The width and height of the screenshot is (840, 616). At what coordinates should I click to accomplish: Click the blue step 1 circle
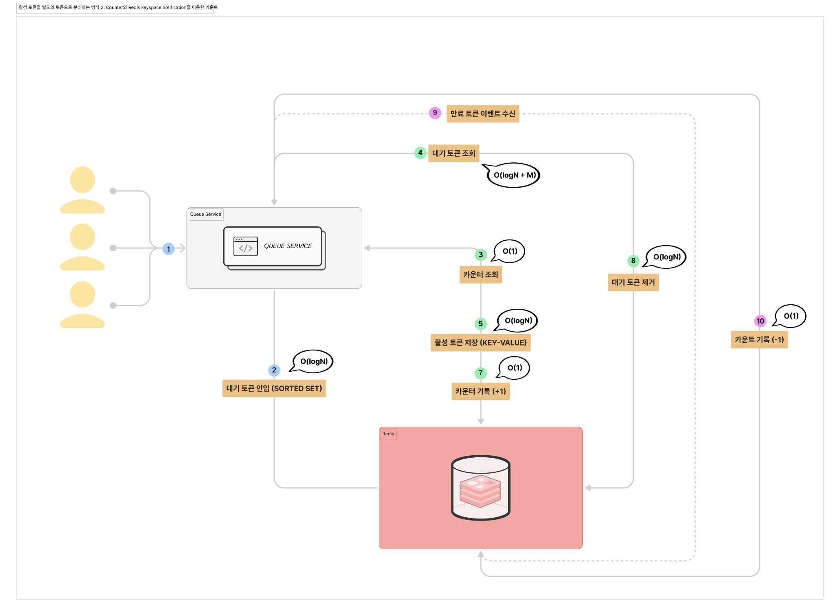[x=169, y=249]
